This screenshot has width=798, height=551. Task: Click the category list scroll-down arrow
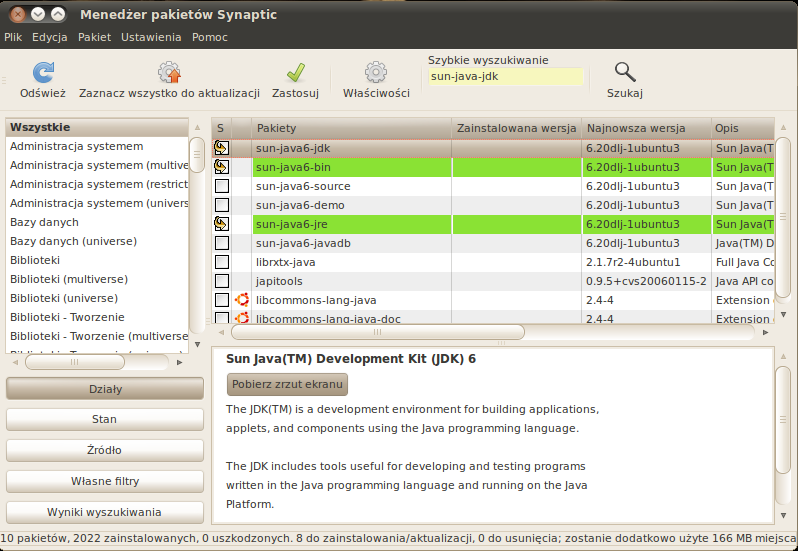pyautogui.click(x=197, y=344)
